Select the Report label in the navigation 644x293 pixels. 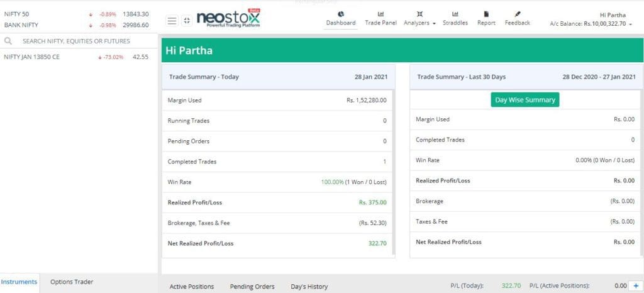tap(486, 23)
